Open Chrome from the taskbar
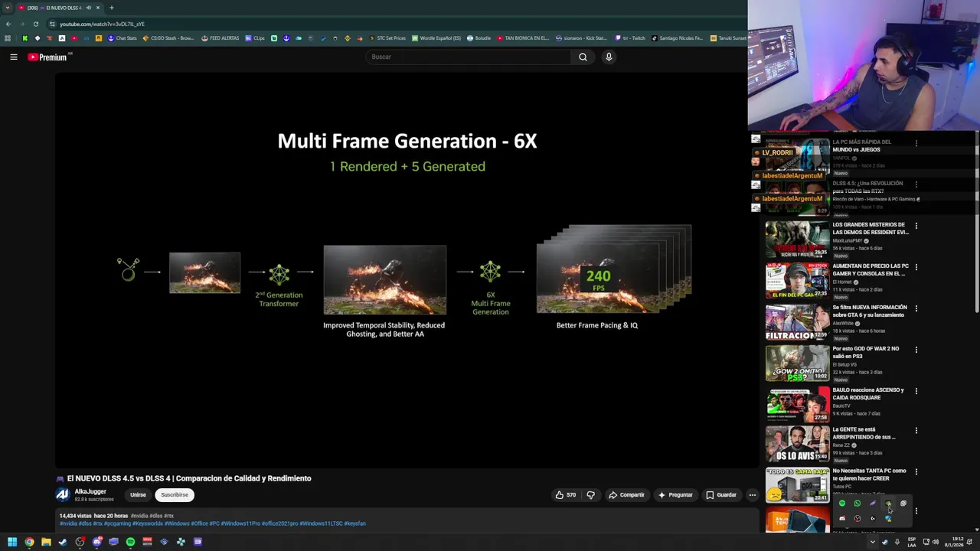The height and width of the screenshot is (551, 980). [x=29, y=542]
